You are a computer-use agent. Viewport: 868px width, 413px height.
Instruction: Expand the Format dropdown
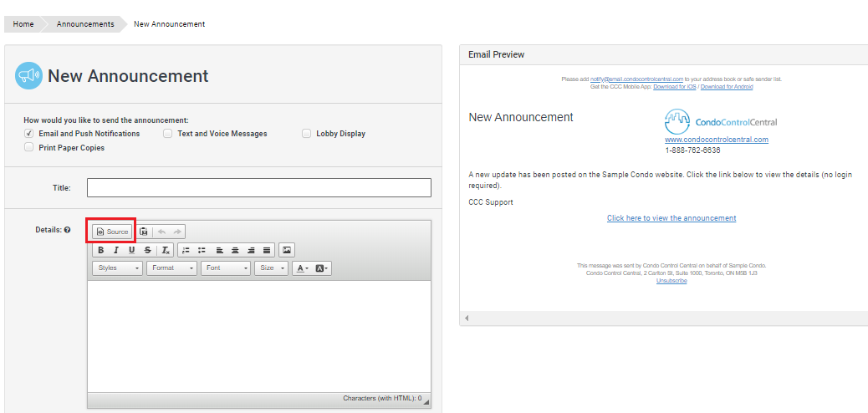172,268
